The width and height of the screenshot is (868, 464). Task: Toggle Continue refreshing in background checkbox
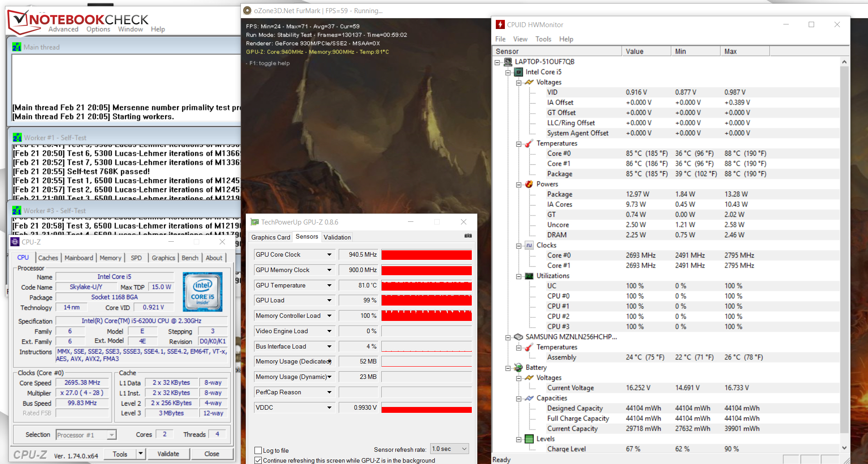(258, 460)
